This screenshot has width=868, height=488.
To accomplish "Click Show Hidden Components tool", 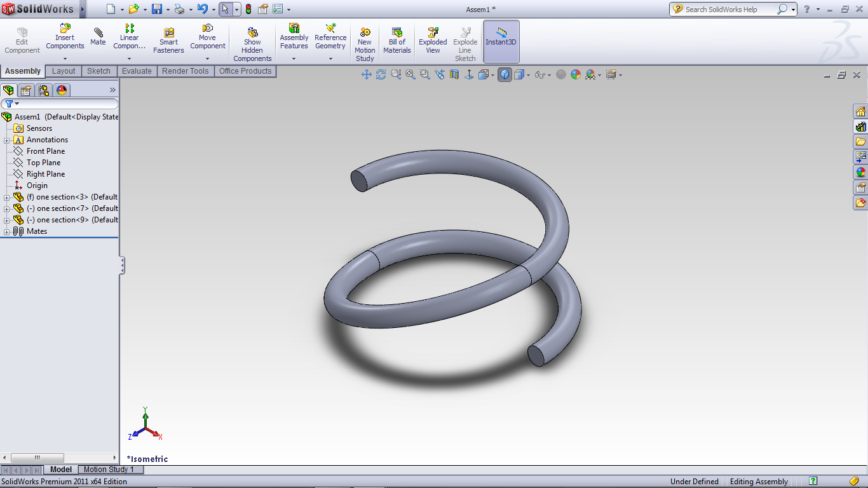I will (252, 43).
